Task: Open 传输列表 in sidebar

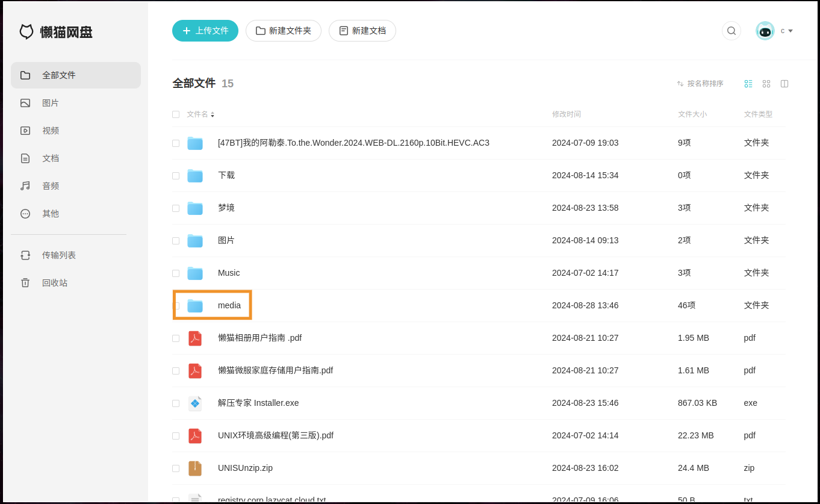Action: pos(76,255)
